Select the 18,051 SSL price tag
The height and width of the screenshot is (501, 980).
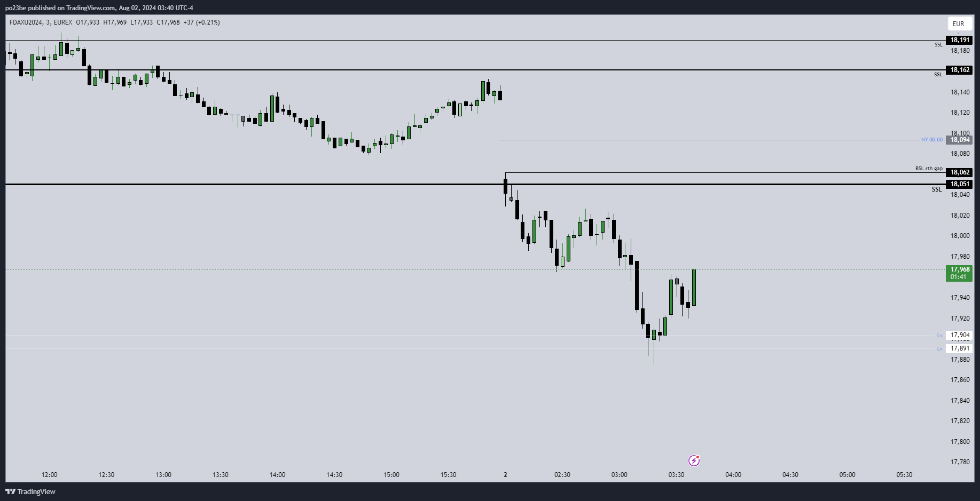959,184
